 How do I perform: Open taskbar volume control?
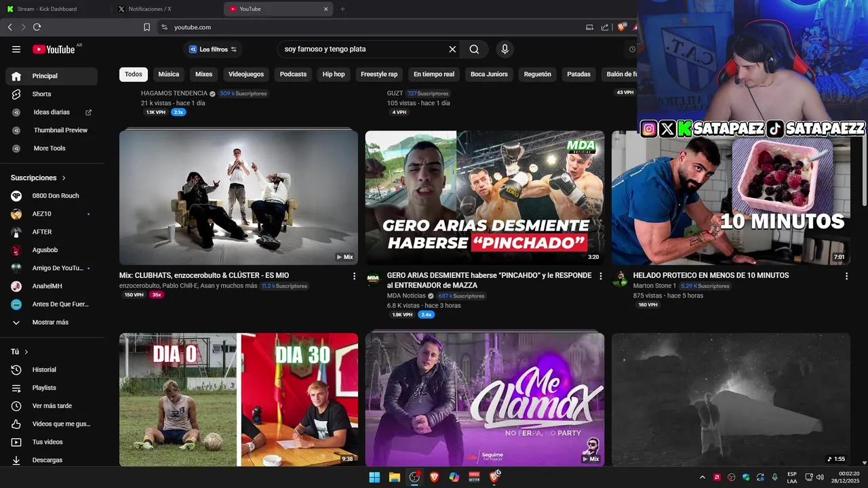pos(819,477)
